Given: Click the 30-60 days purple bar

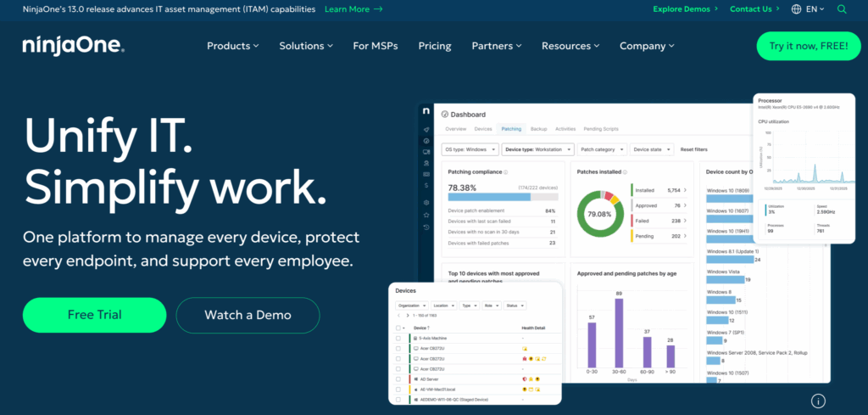Looking at the screenshot, I should [x=619, y=333].
